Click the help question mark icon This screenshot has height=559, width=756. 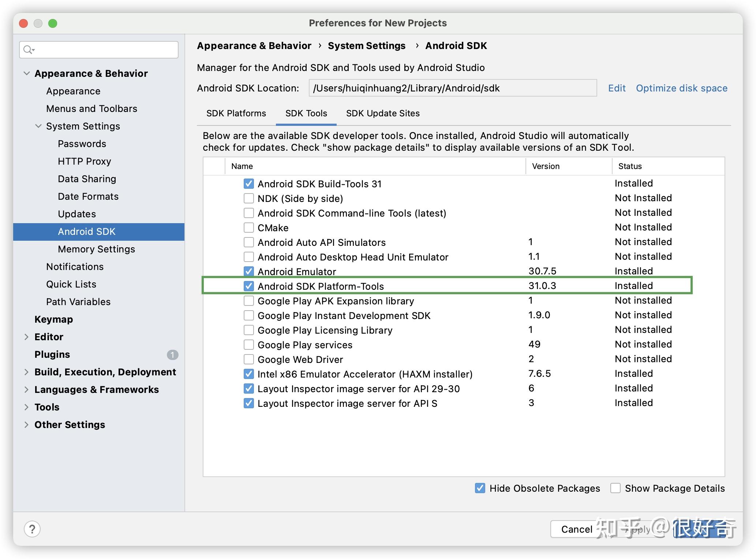pos(32,529)
